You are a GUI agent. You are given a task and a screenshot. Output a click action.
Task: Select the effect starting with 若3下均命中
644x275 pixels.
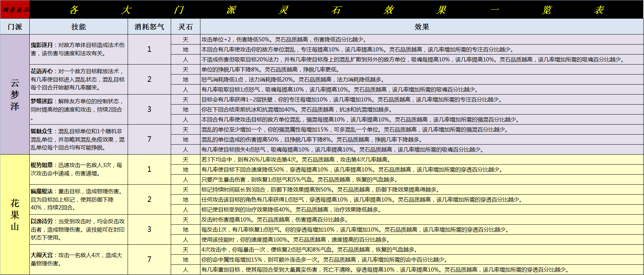[x=296, y=160]
